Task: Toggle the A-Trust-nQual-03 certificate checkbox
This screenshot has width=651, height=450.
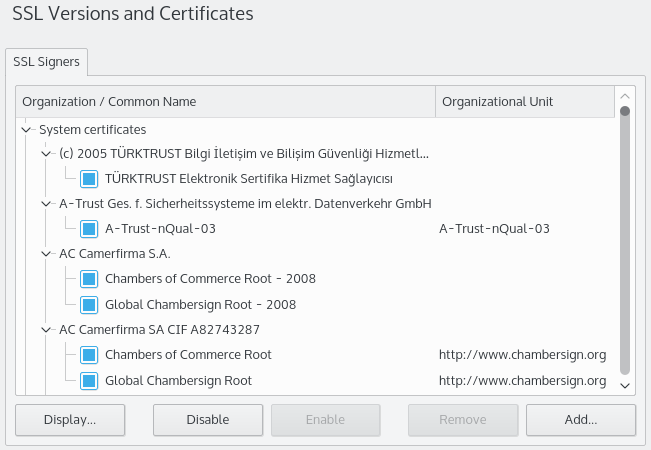Action: pos(89,229)
